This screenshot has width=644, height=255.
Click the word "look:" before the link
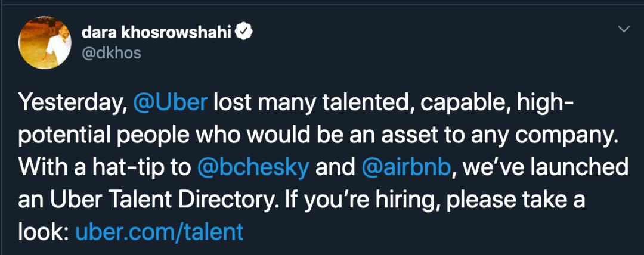43,231
